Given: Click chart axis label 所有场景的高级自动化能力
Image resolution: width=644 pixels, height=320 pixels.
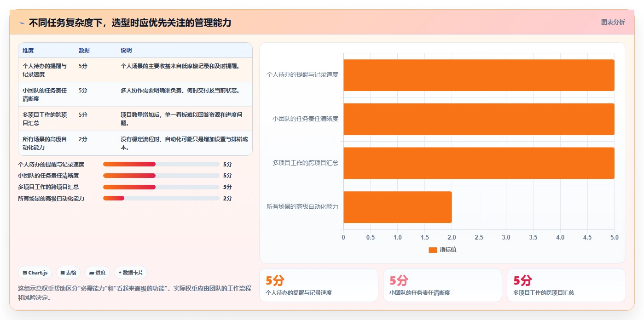Looking at the screenshot, I should coord(302,207).
